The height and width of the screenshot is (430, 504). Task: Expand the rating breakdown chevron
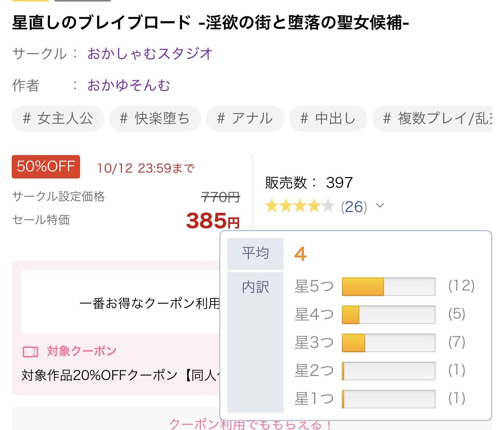[x=380, y=205]
